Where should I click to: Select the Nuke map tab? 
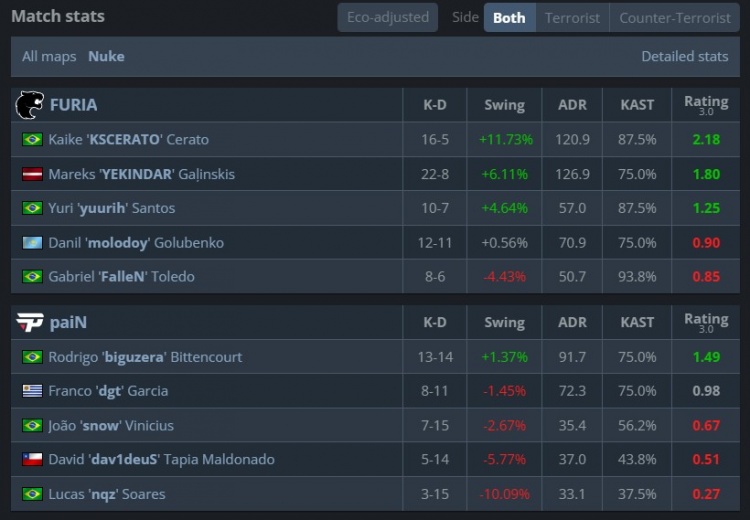106,56
